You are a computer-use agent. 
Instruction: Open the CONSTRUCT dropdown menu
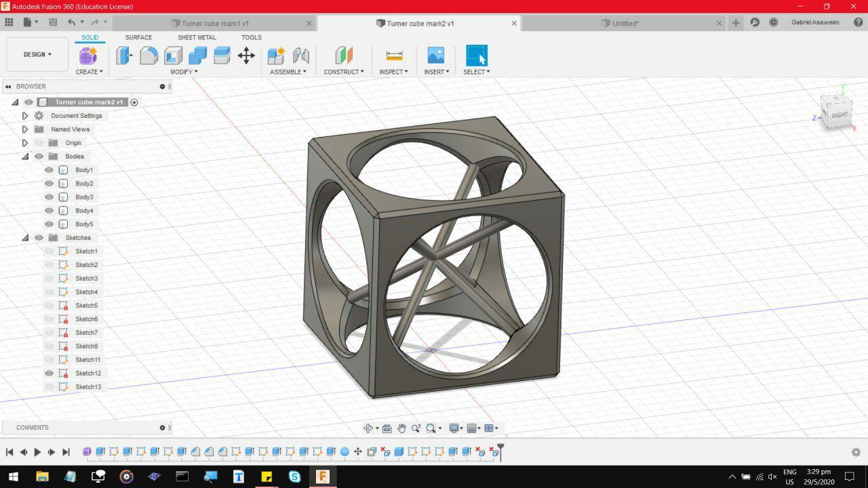[344, 72]
